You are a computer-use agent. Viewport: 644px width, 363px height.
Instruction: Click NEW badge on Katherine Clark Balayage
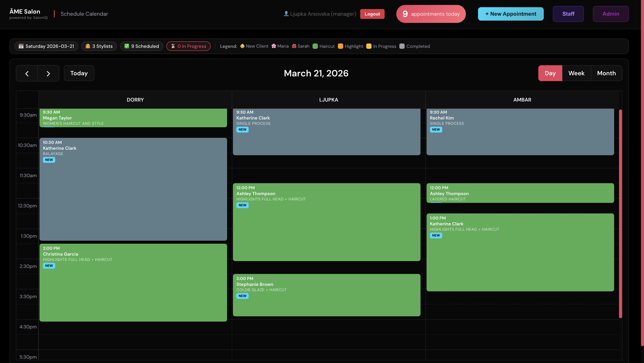(x=49, y=160)
